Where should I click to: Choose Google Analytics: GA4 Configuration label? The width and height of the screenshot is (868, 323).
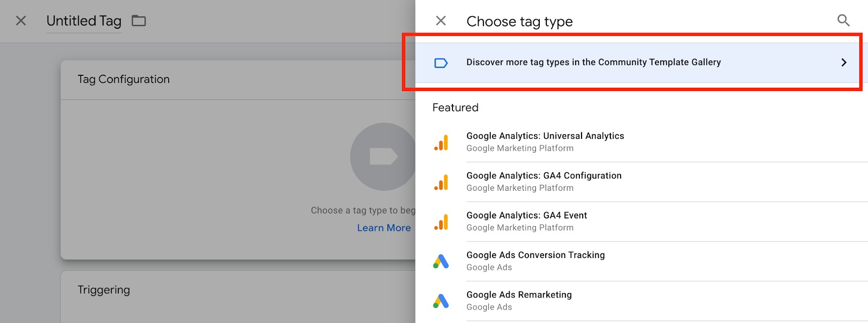(544, 176)
